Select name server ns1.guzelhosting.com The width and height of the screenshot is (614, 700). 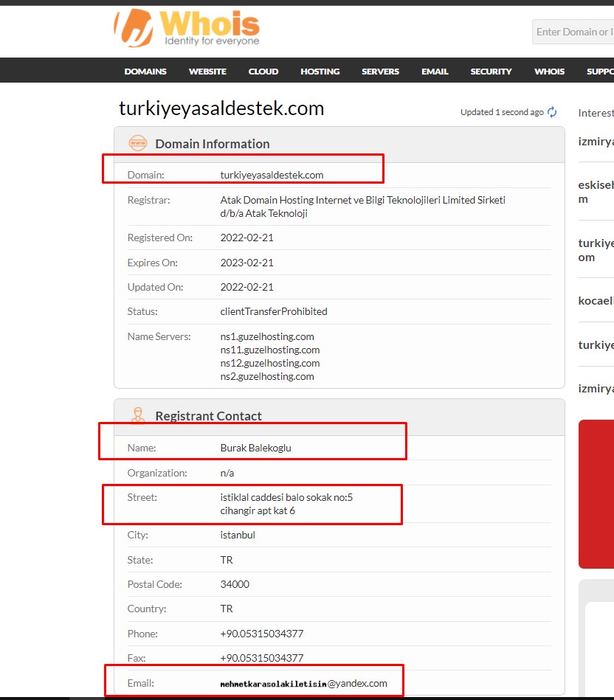click(x=267, y=336)
